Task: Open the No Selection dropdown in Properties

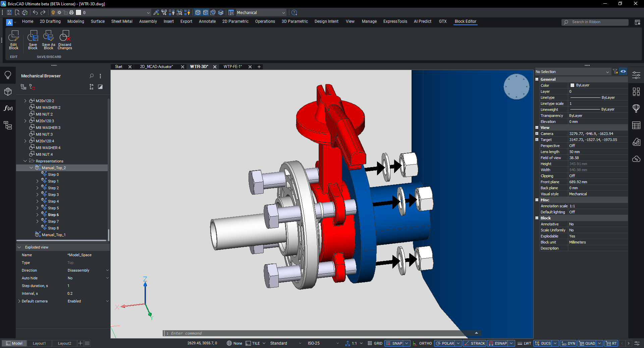Action: 607,72
